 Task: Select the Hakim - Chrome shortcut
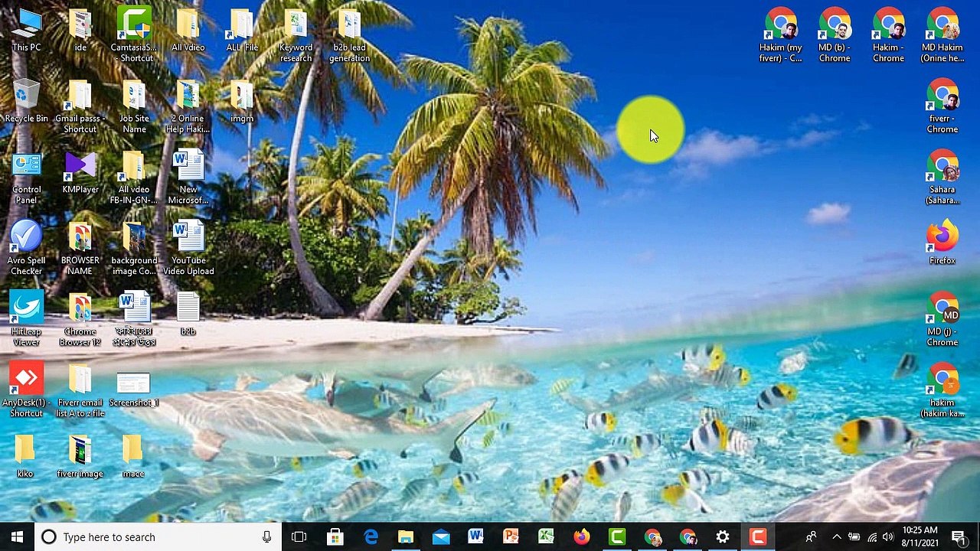(888, 36)
